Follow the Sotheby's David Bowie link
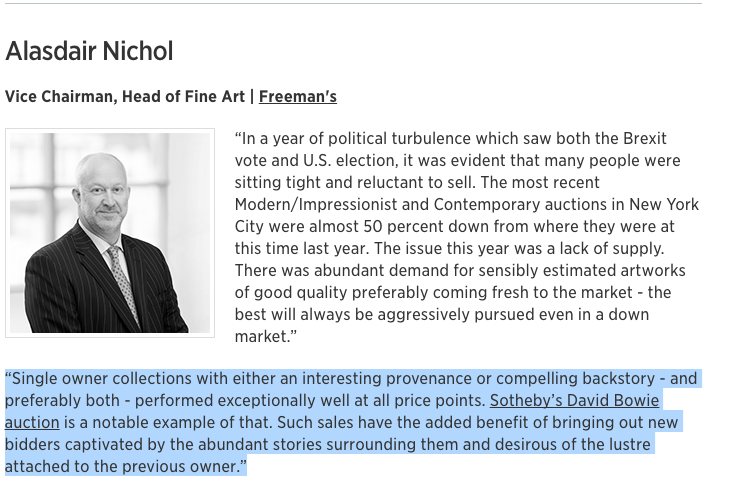The width and height of the screenshot is (733, 478). click(575, 400)
